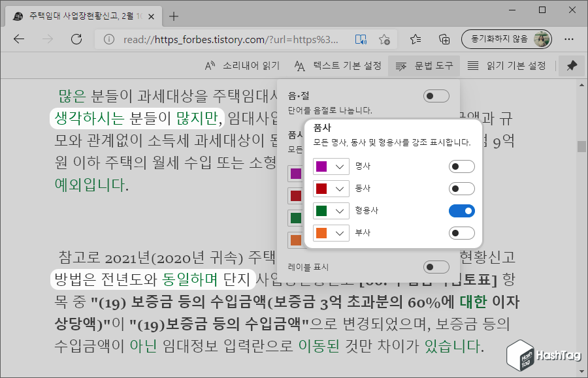Open Edge's three-dot settings menu

coord(569,39)
